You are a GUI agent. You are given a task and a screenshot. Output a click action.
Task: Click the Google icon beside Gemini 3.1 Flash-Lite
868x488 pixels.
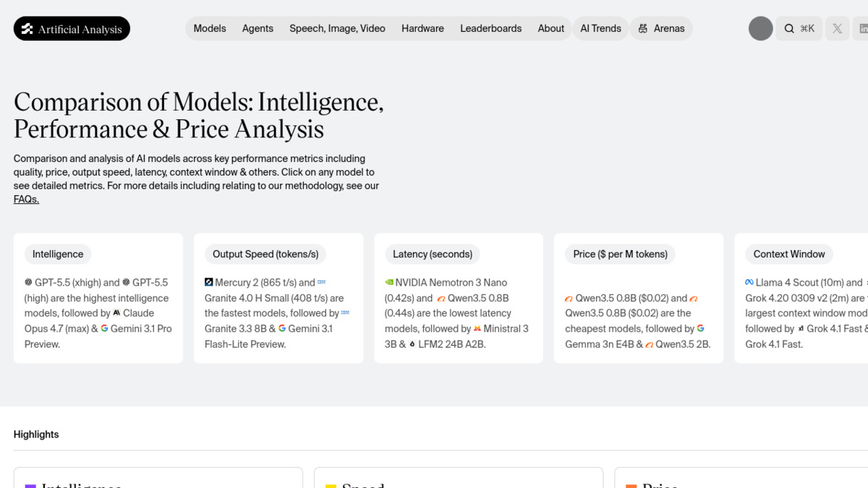coord(282,328)
